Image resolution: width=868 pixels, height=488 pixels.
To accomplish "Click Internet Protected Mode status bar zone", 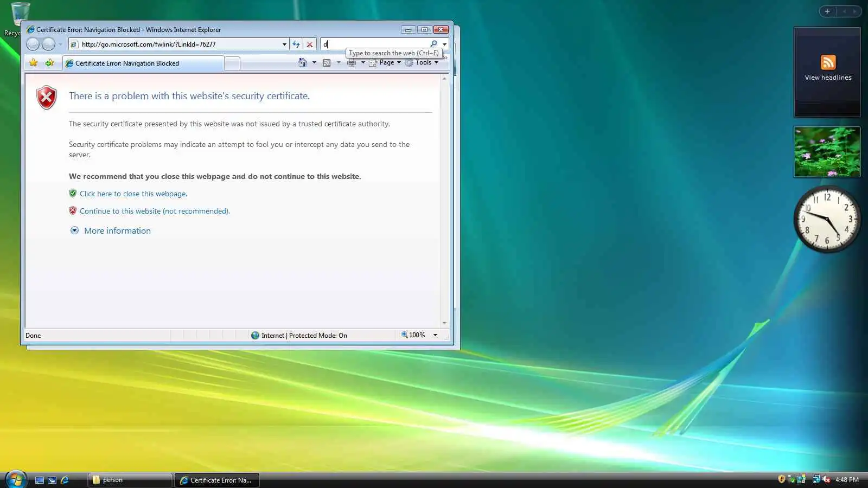I will click(299, 335).
